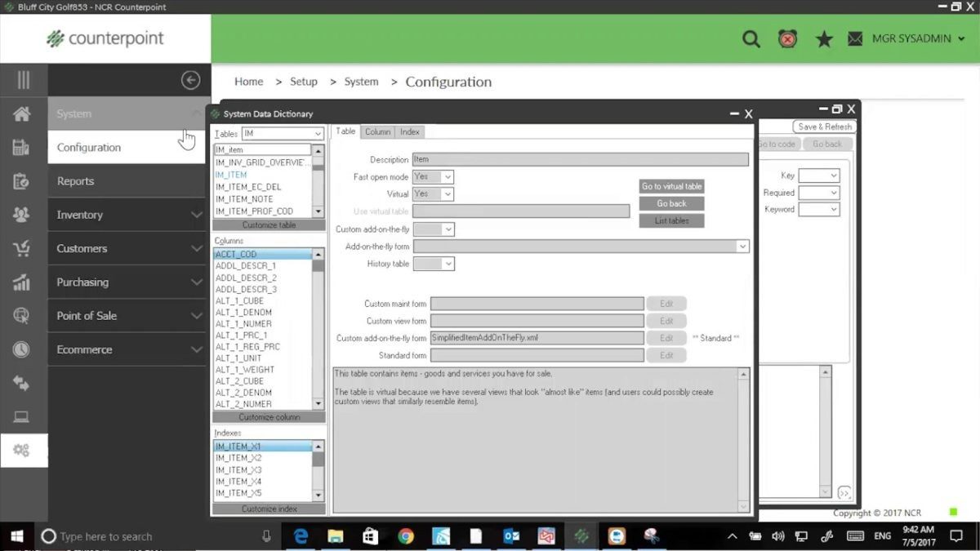The height and width of the screenshot is (551, 980).
Task: Open the settings gear at sidebar bottom
Action: [x=24, y=450]
